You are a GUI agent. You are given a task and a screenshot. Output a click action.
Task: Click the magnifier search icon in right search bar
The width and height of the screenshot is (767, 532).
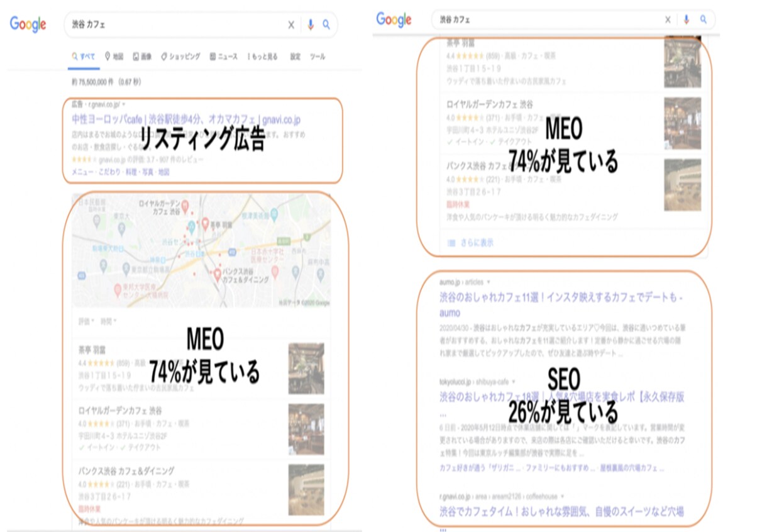(x=704, y=20)
